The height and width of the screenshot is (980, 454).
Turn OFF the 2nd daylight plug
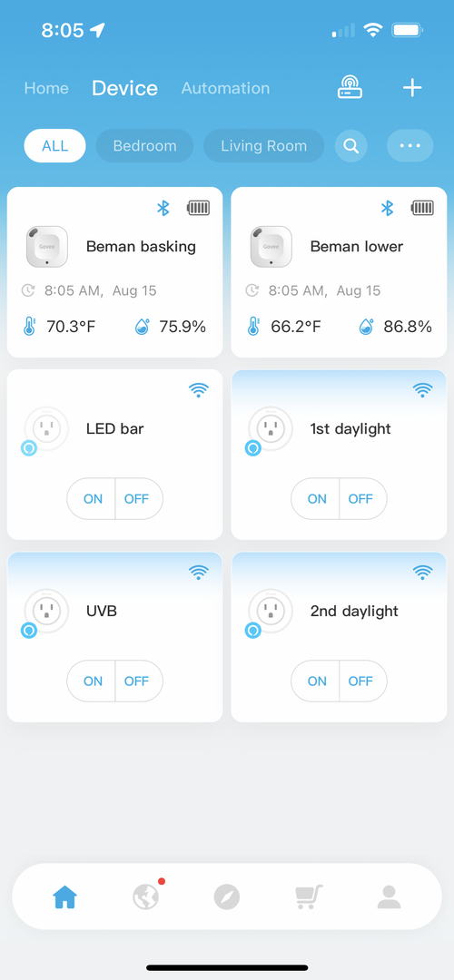[x=362, y=681]
